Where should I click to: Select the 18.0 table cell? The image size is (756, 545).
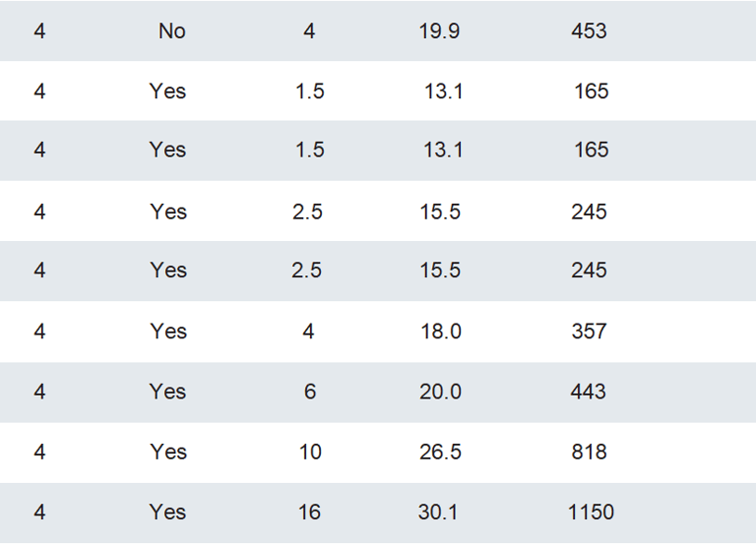click(x=440, y=332)
